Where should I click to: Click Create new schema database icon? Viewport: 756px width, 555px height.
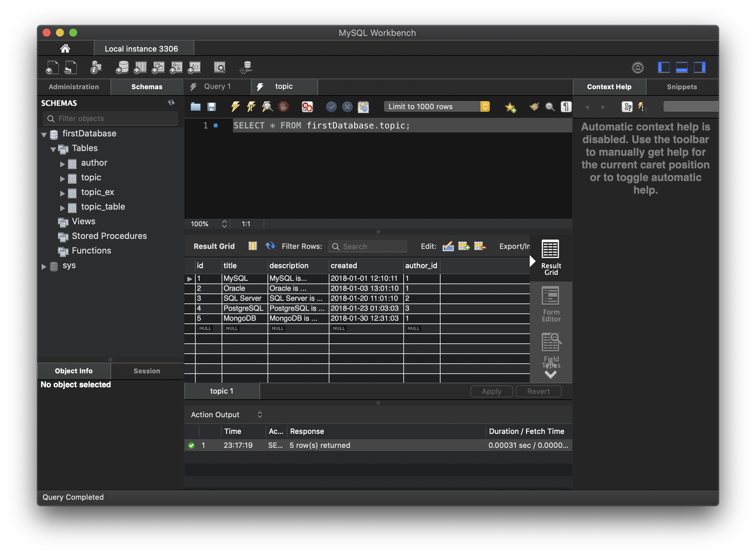122,68
